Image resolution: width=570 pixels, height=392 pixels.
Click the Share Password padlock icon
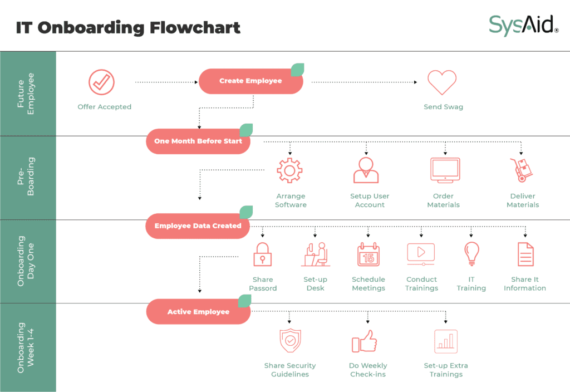[262, 254]
